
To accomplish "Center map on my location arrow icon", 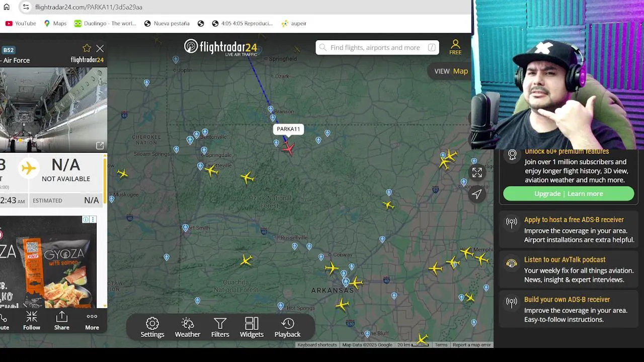I will tap(477, 194).
